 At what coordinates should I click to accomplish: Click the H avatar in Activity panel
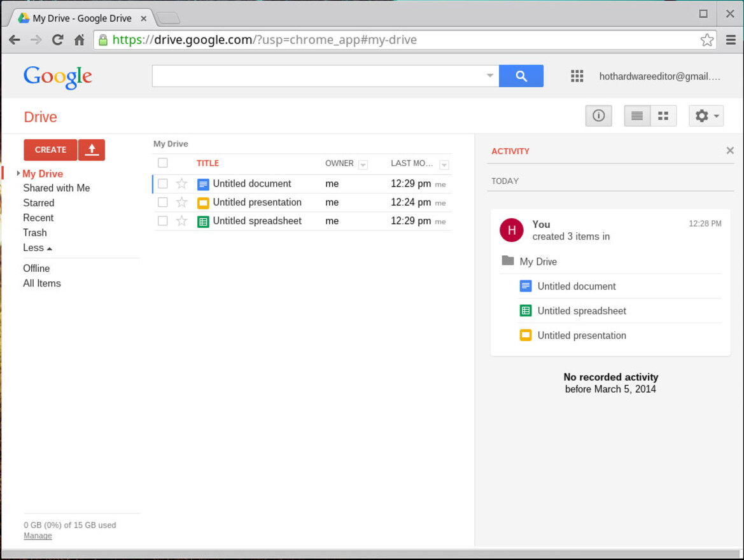coord(512,230)
